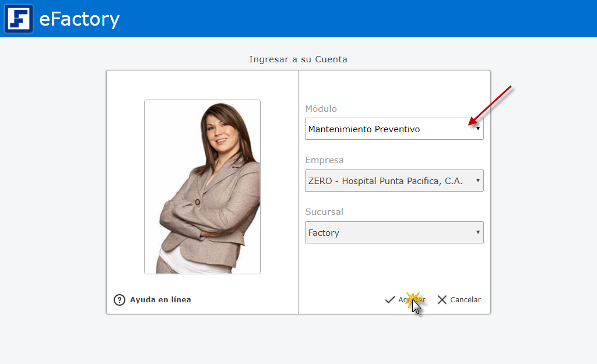Click the Ingresar a su Cuenta heading
The height and width of the screenshot is (364, 597).
pyautogui.click(x=298, y=59)
